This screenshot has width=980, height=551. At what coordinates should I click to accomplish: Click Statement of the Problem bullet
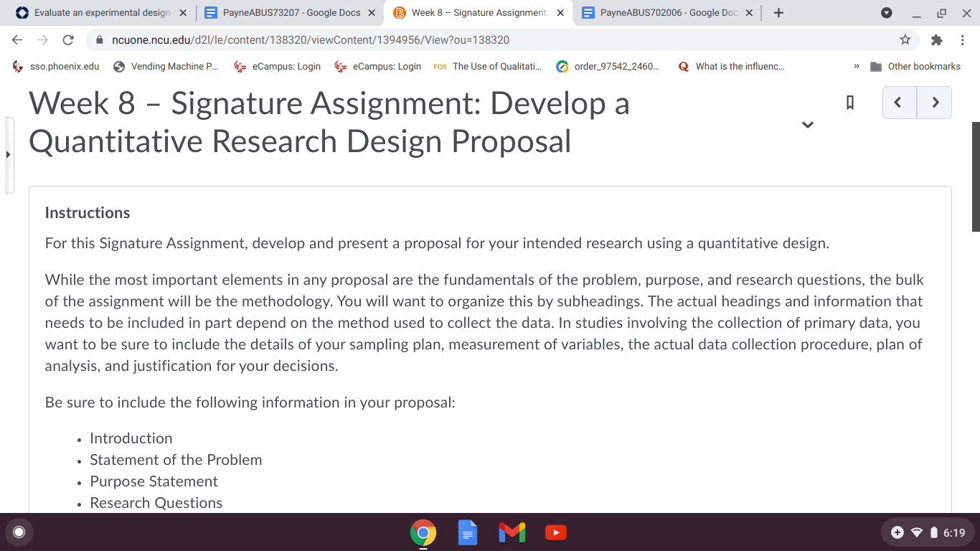[176, 460]
